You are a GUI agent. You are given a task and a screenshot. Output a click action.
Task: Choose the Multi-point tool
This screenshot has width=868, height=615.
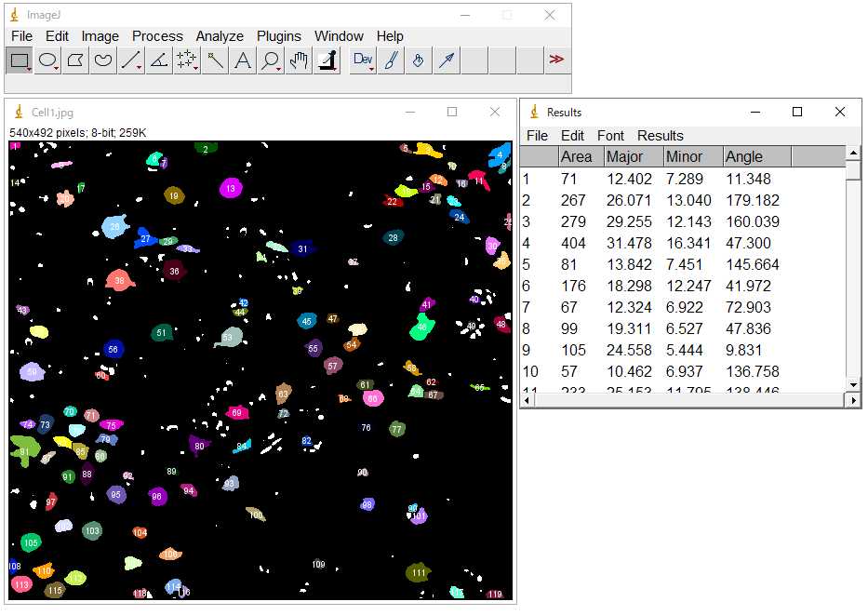click(x=187, y=60)
